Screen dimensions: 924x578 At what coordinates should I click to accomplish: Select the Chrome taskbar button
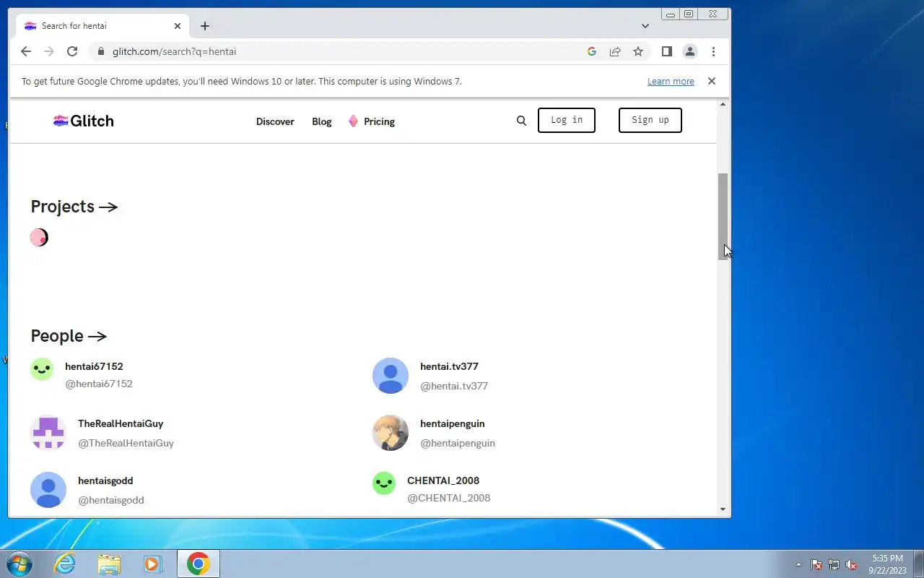tap(199, 564)
